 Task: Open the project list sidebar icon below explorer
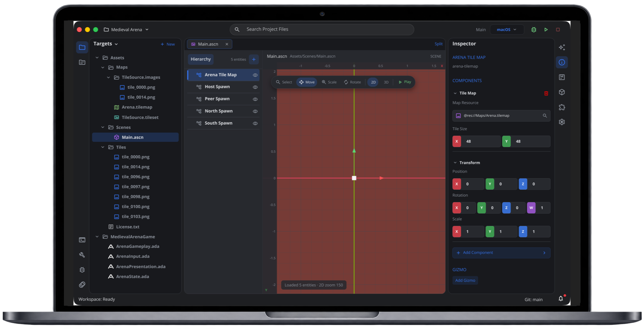82,62
